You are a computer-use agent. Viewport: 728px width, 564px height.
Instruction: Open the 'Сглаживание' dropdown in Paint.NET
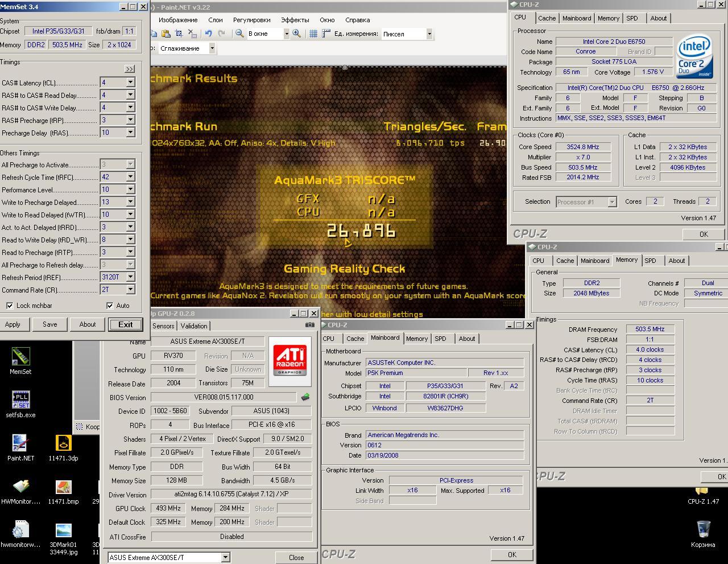(x=212, y=48)
